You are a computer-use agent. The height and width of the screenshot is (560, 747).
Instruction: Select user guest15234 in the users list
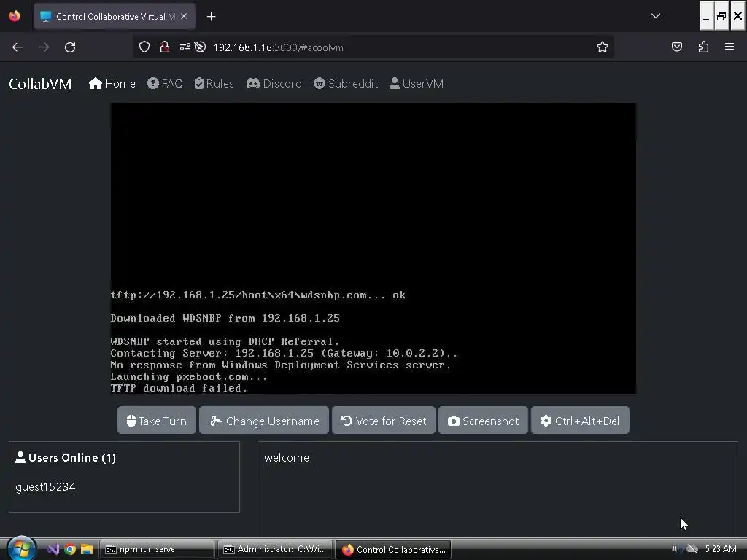click(46, 487)
